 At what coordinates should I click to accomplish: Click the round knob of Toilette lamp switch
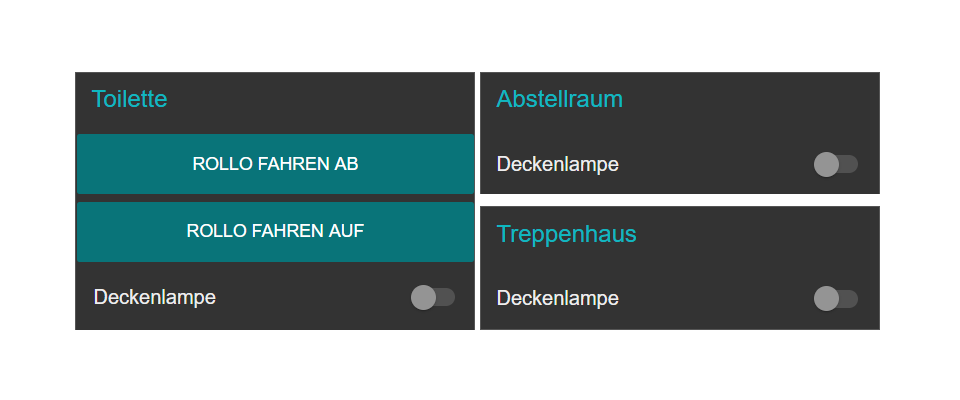click(423, 297)
